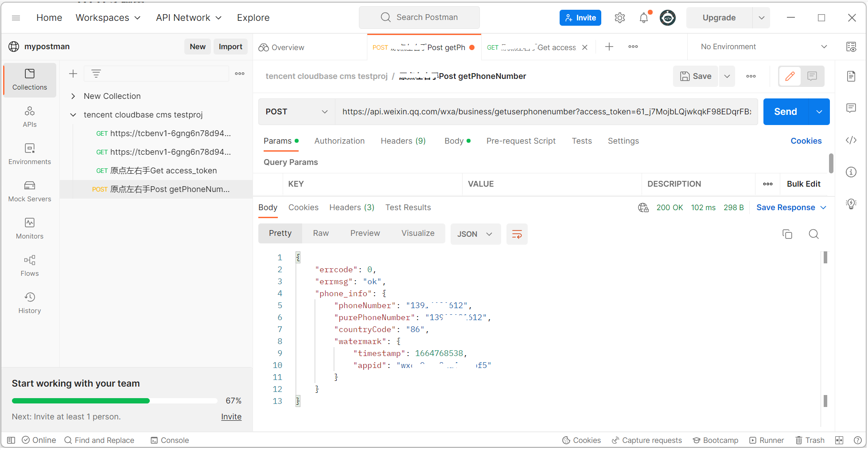Open the Flows sidebar panel
Viewport: 868px width, 450px height.
click(30, 266)
